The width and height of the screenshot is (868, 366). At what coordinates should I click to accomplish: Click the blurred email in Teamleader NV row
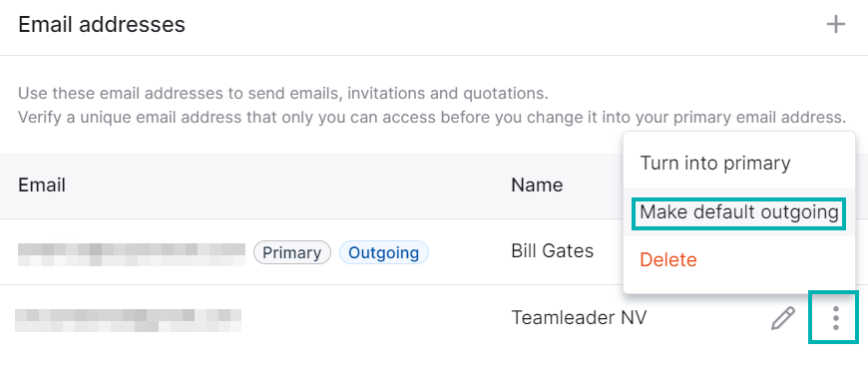[128, 320]
